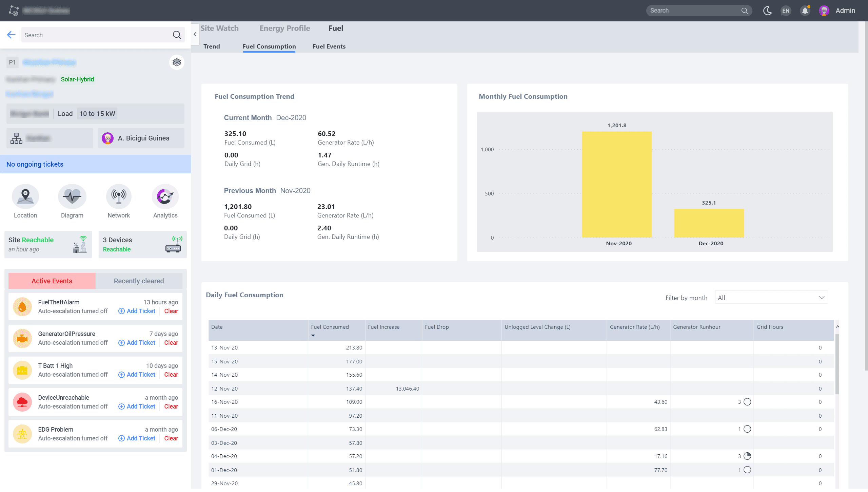Open the Site Watch tab
This screenshot has width=868, height=492.
[x=219, y=28]
